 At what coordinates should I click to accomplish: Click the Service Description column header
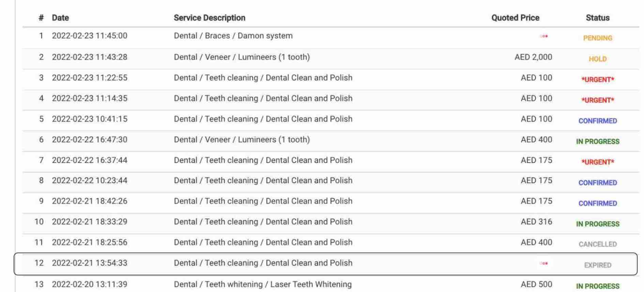click(x=210, y=18)
